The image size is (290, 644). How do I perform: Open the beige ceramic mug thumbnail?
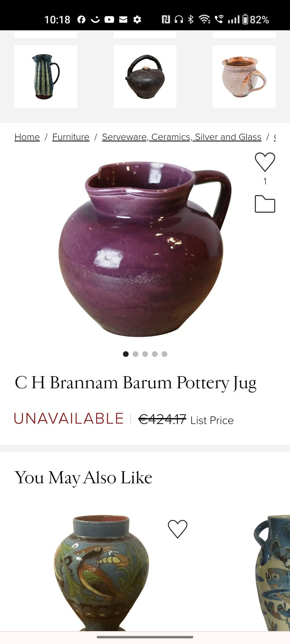click(244, 77)
